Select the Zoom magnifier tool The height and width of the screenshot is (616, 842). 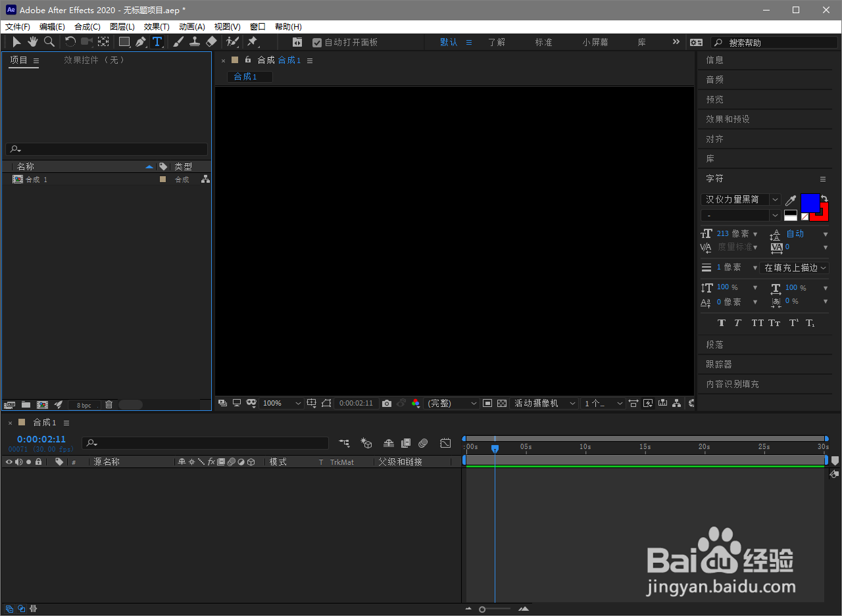pos(49,42)
